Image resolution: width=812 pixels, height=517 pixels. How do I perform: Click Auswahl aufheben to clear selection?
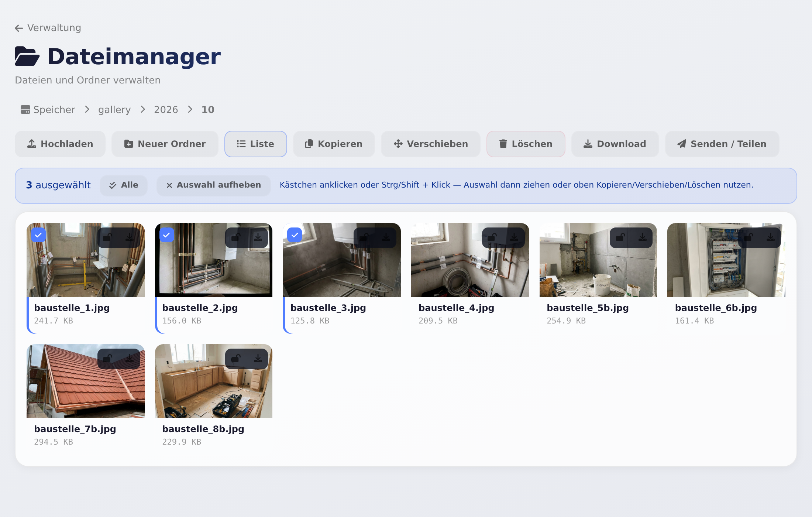[x=214, y=185]
